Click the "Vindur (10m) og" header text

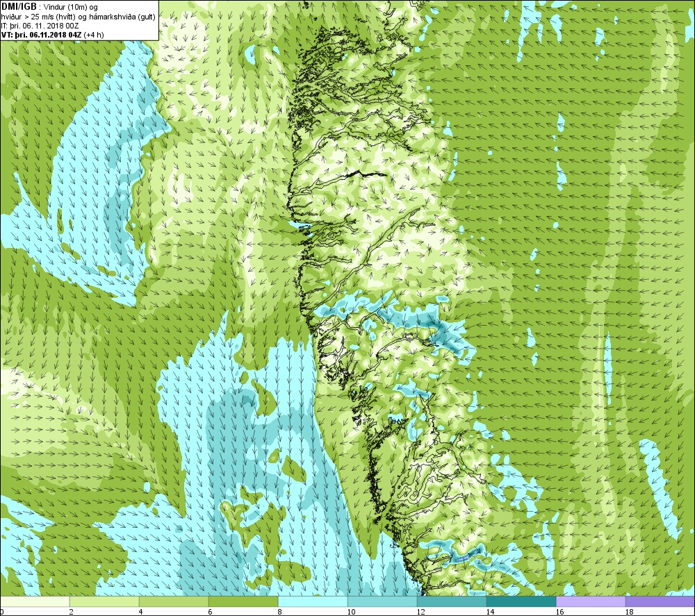pyautogui.click(x=71, y=8)
